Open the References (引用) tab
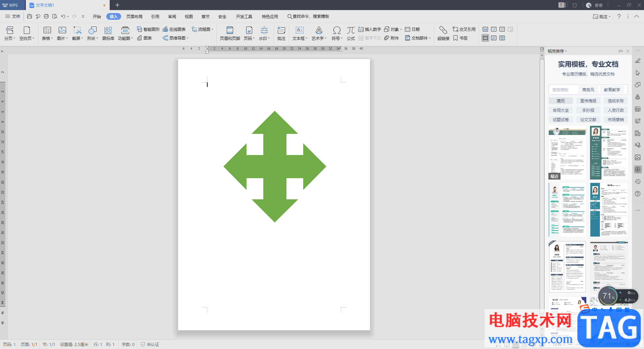644x349 pixels. point(155,16)
